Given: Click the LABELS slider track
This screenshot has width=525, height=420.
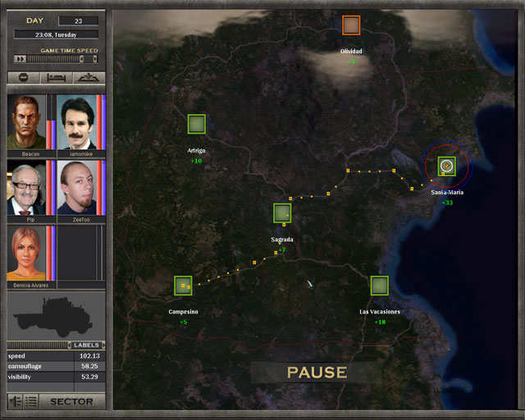Looking at the screenshot, I should [37, 345].
